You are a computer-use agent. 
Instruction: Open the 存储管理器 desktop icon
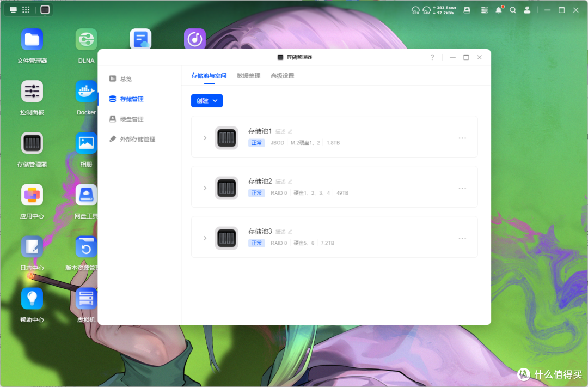(x=32, y=143)
